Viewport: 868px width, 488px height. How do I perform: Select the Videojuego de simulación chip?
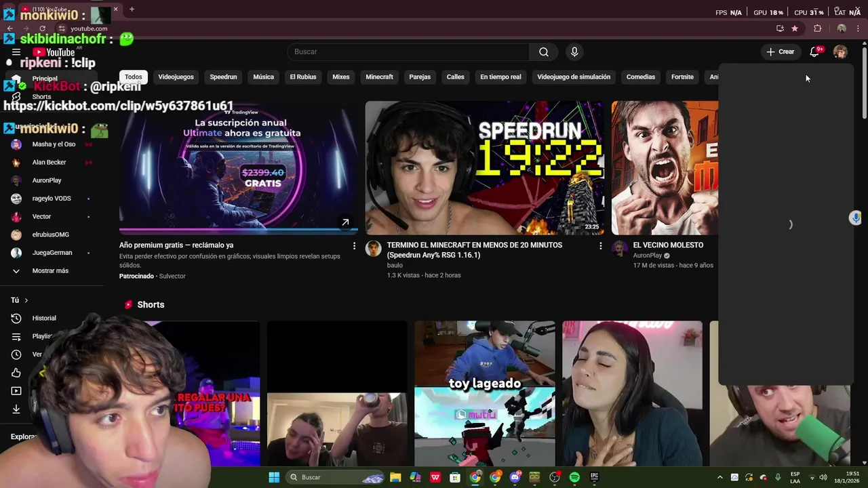574,77
